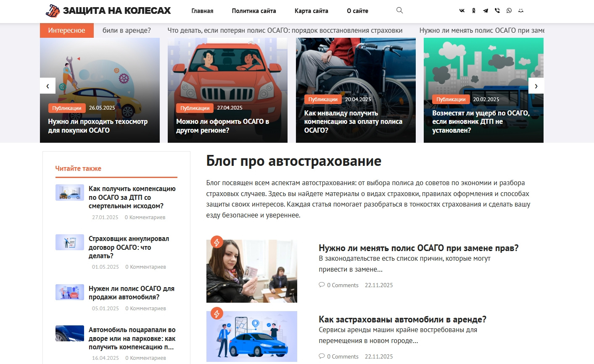Screen dimensions: 594x364
Task: Click '0 Комментариев' next to 16.04.2025
Action: [x=145, y=358]
